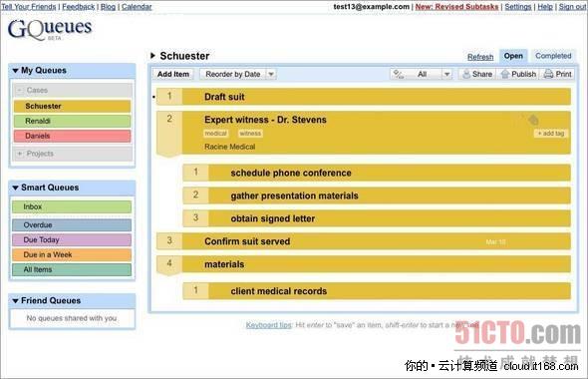Viewport: 588px width, 379px height.
Task: Expand the Schuester queue title arrow
Action: [x=152, y=56]
